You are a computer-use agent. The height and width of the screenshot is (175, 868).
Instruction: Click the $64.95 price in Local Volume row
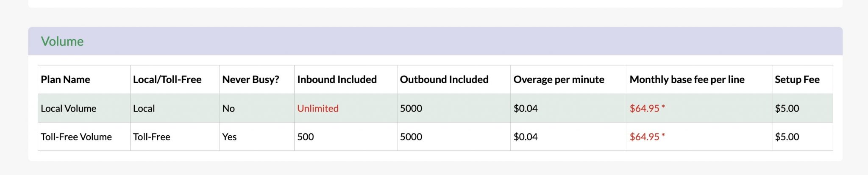click(644, 108)
